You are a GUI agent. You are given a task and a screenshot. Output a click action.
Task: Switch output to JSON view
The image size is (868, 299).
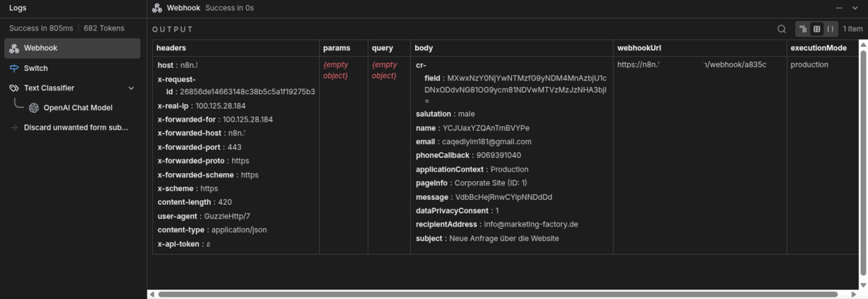(x=830, y=29)
